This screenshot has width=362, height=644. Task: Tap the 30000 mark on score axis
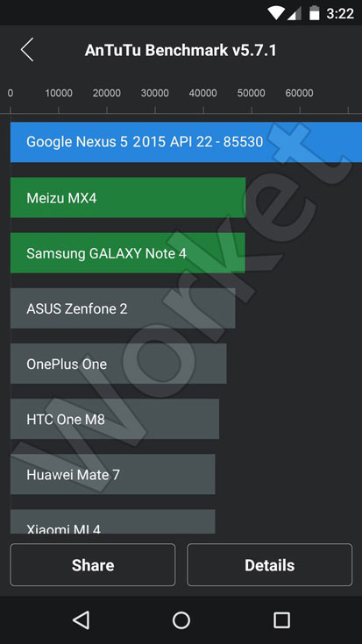pyautogui.click(x=155, y=93)
